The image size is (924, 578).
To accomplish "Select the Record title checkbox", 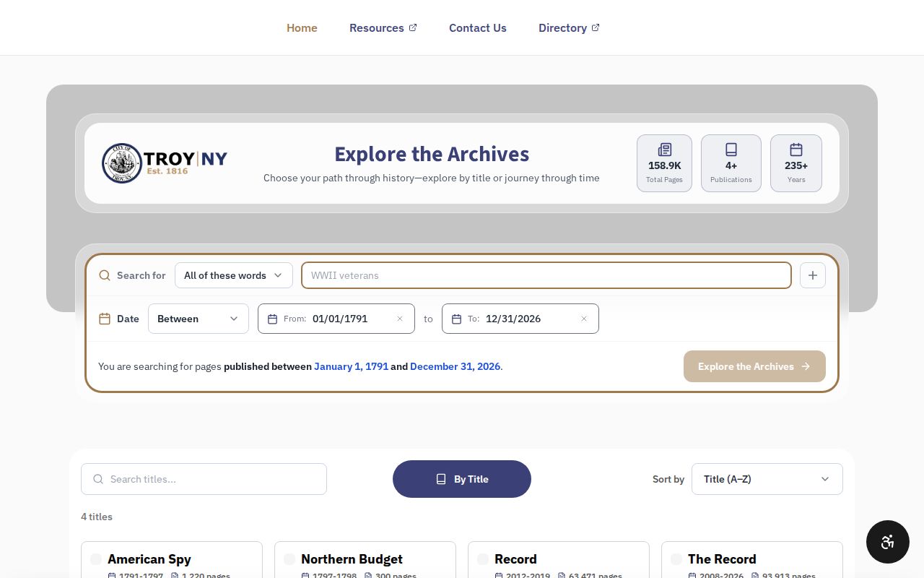I will click(x=483, y=559).
